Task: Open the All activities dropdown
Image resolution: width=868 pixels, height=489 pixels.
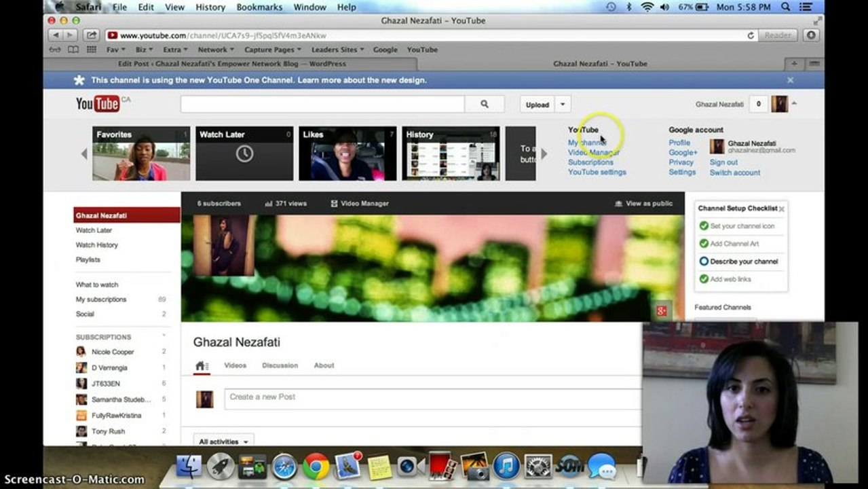Action: [x=223, y=441]
